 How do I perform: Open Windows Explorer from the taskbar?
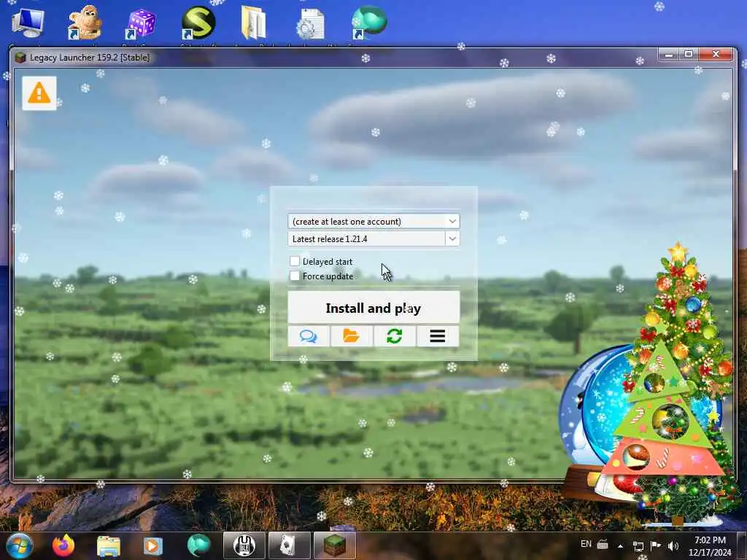109,546
